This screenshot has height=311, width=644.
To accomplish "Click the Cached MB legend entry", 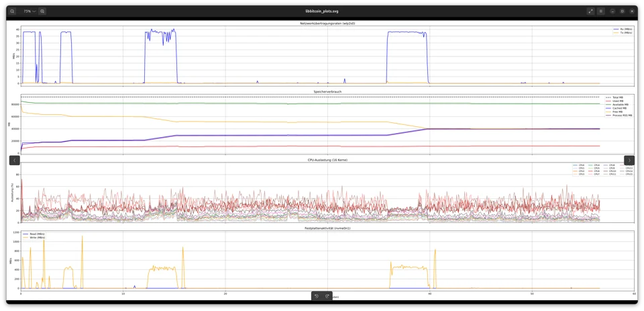I will click(x=615, y=108).
